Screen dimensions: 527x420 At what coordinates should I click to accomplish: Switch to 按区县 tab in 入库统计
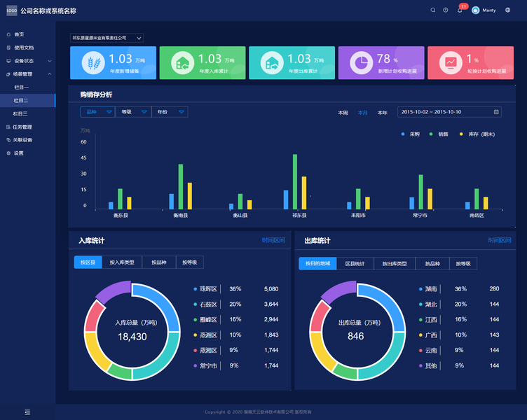point(88,262)
